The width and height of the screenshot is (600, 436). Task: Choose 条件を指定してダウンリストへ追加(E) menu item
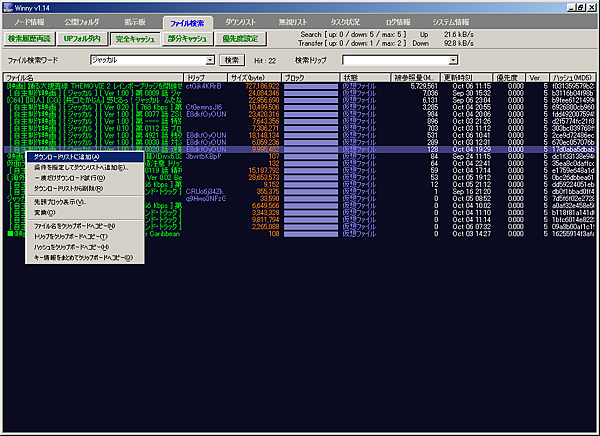tap(85, 167)
